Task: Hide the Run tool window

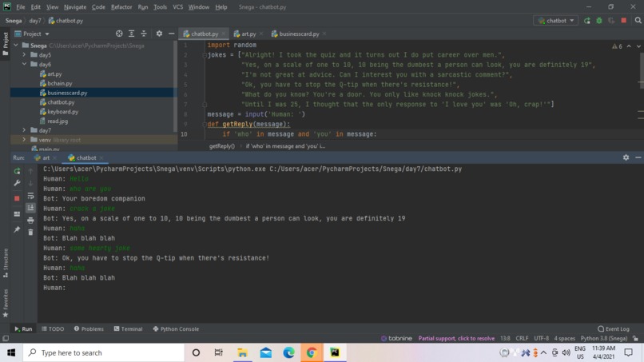Action: pyautogui.click(x=638, y=157)
